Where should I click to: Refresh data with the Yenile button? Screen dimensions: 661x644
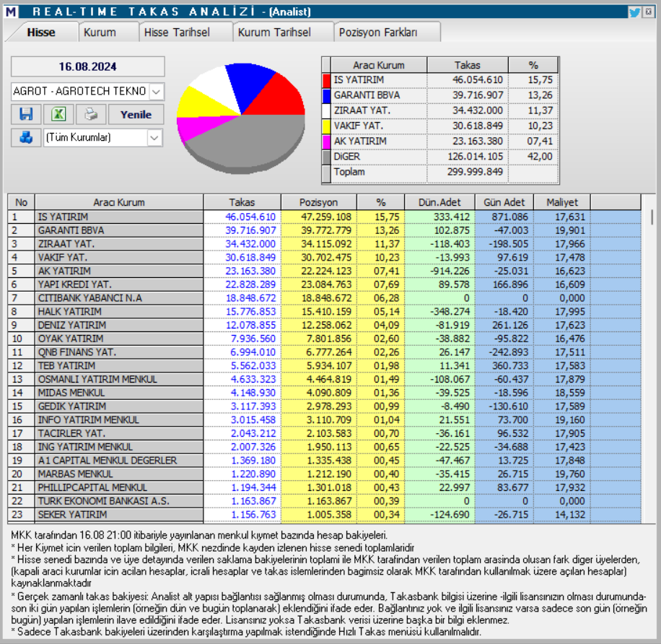(136, 114)
